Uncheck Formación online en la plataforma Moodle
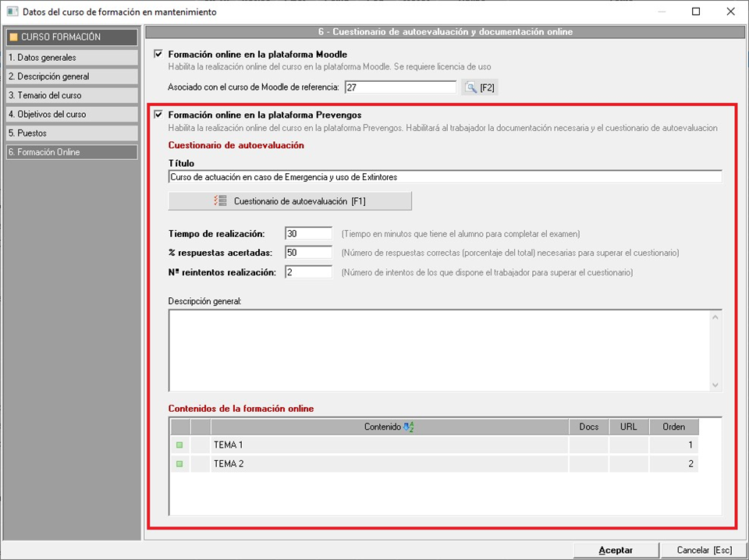Image resolution: width=749 pixels, height=560 pixels. [x=159, y=55]
